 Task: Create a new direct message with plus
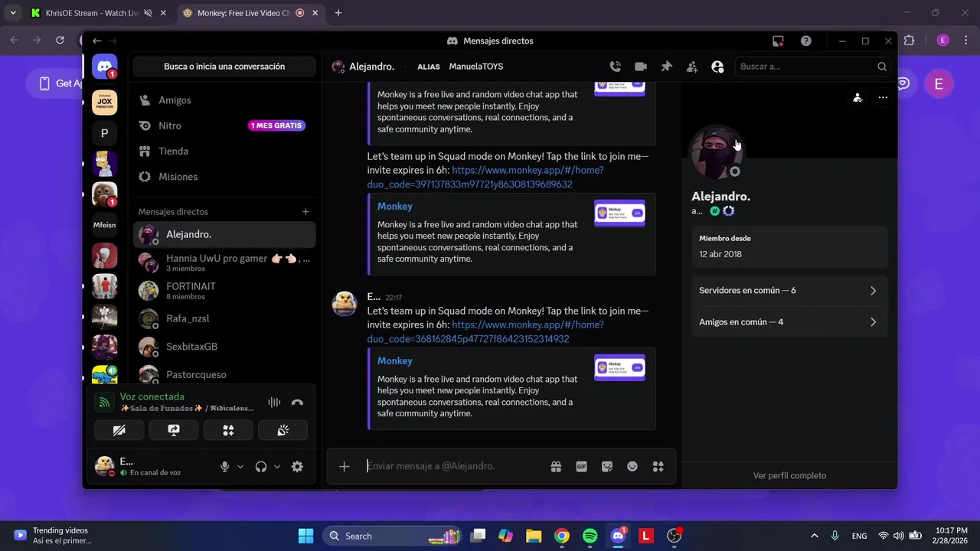(305, 212)
